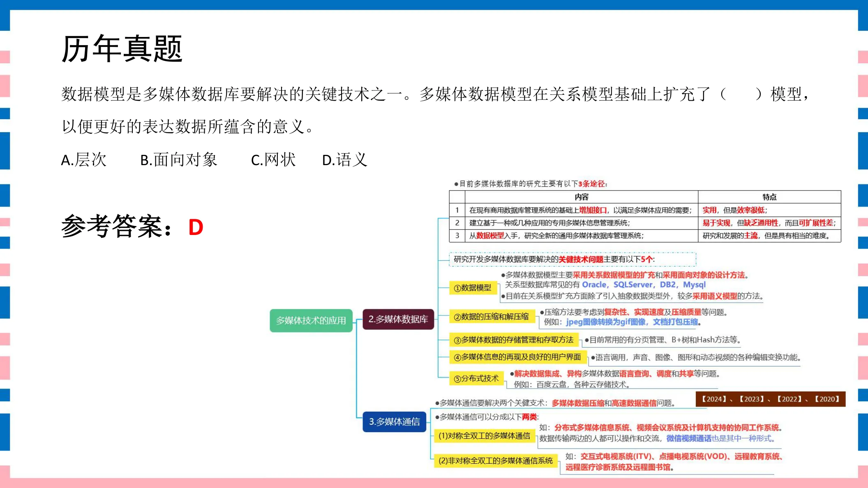The image size is (868, 488).
Task: Click the blue text Oracle, SQLServer, DB2, Mysql
Action: pyautogui.click(x=644, y=285)
